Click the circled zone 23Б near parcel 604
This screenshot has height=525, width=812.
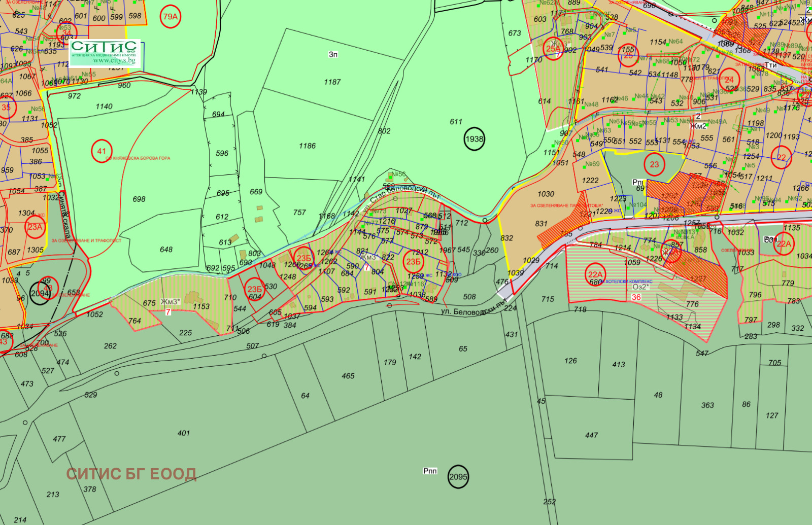[255, 288]
